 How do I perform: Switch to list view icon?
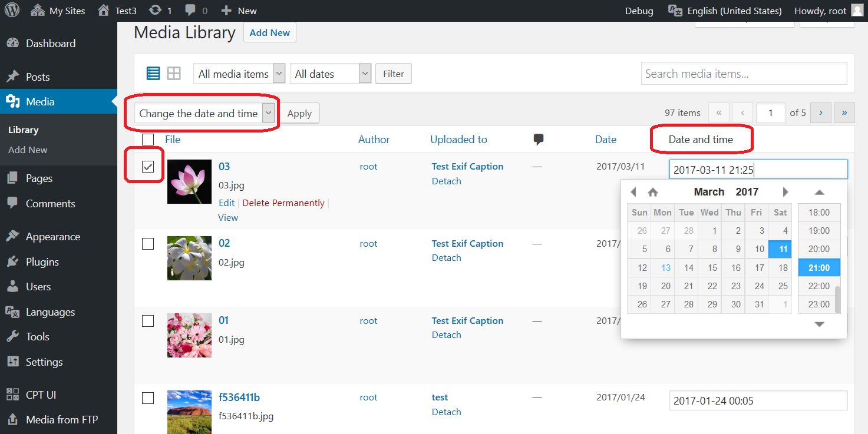pos(153,74)
